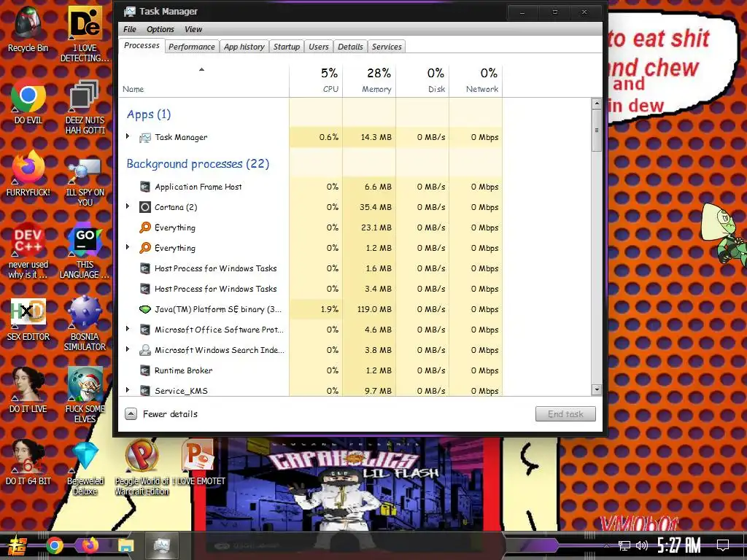Screen dimensions: 747x560
Task: Sort by the Memory column header
Action: (369, 80)
